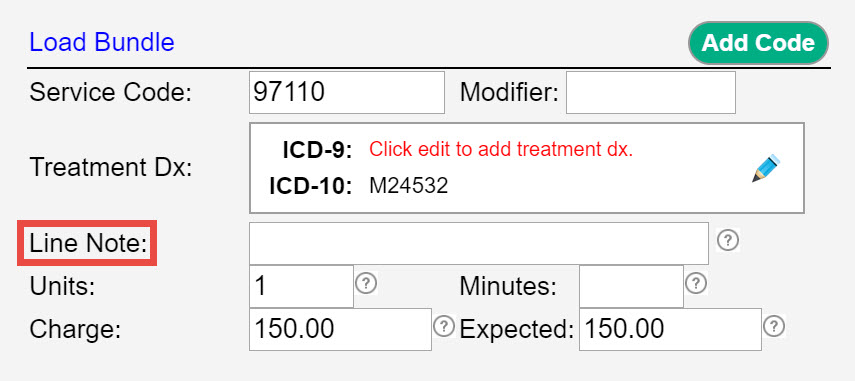The image size is (855, 381).
Task: Open help icon next to Line Note field
Action: [x=727, y=240]
